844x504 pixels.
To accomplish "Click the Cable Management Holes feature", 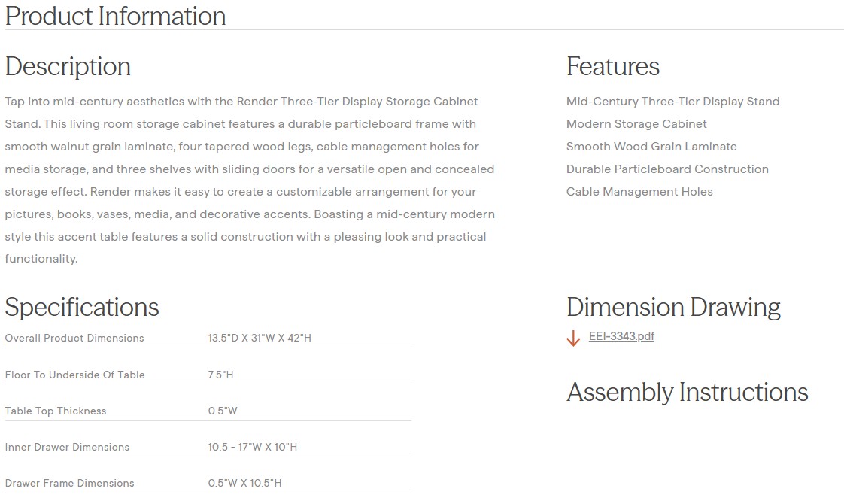I will point(639,192).
